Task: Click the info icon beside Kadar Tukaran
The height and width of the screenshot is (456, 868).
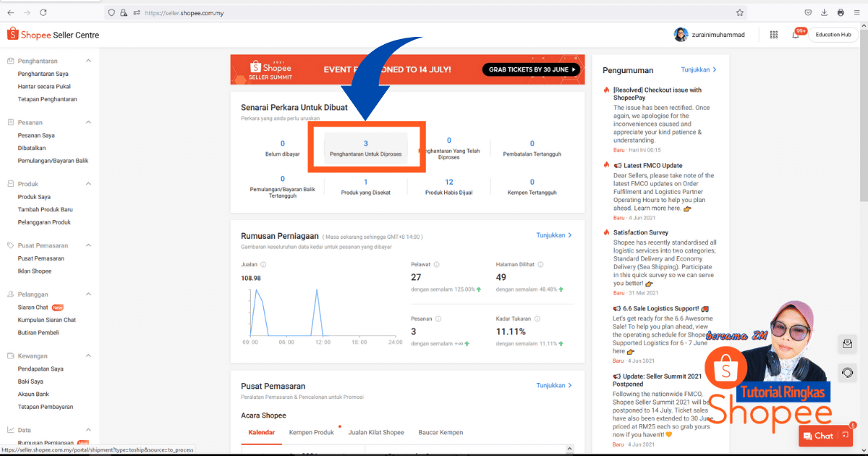Action: [x=537, y=318]
